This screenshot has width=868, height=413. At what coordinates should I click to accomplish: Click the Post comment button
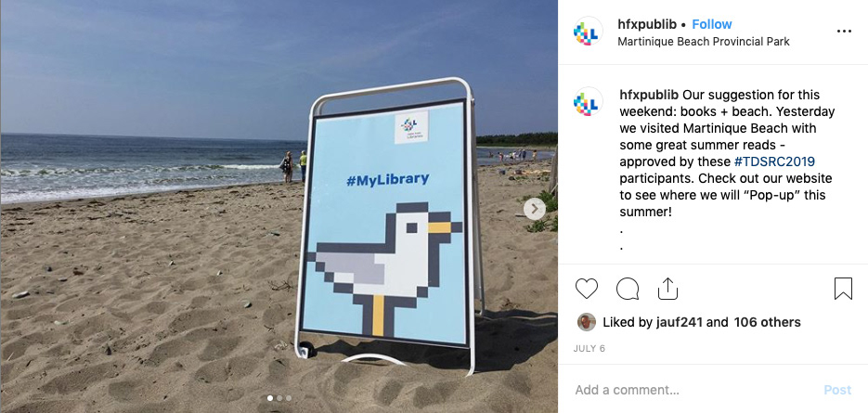click(837, 390)
